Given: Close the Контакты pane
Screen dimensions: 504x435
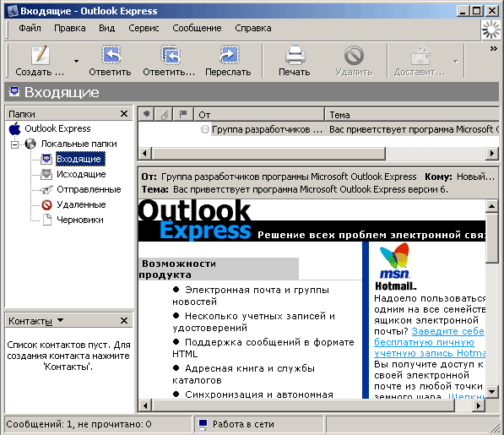Looking at the screenshot, I should [124, 321].
